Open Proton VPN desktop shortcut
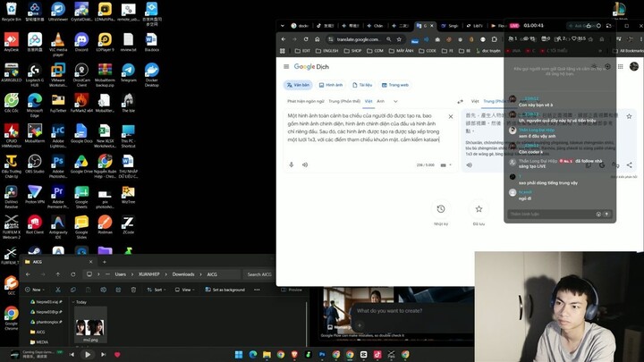 pyautogui.click(x=35, y=194)
